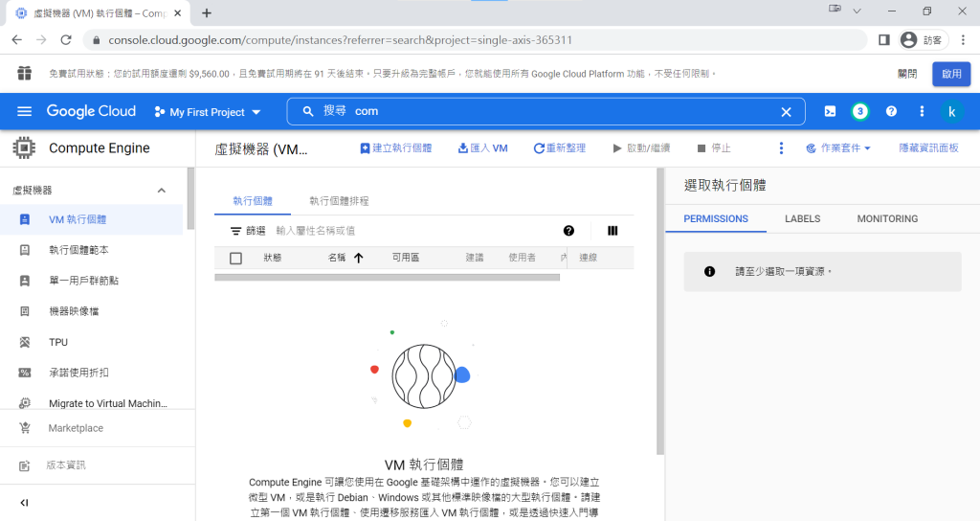Click 匯入 VM import button
This screenshot has height=521, width=980.
point(482,148)
